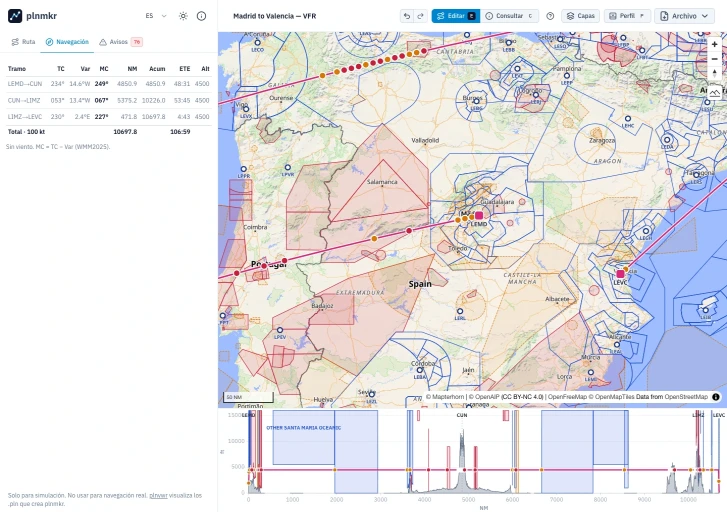The image size is (727, 512).
Task: Click the plnwr link in disclaimer
Action: click(158, 495)
